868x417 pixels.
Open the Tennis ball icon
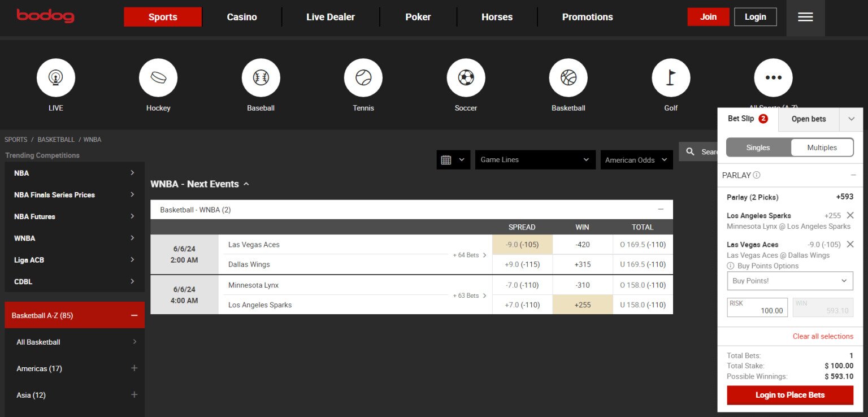tap(363, 78)
